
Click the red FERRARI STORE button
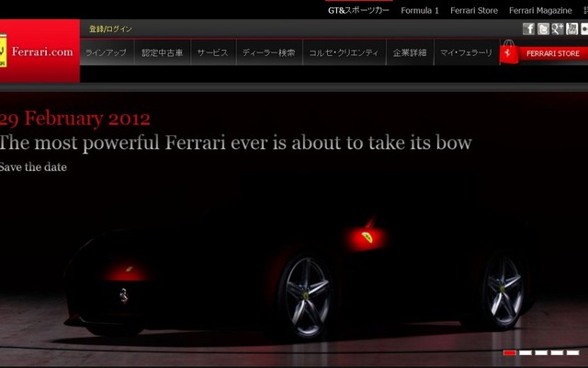pos(553,53)
